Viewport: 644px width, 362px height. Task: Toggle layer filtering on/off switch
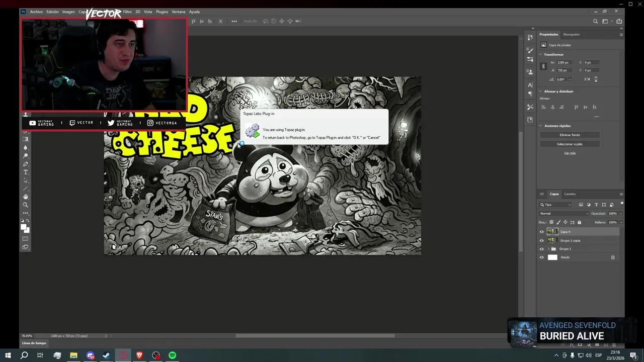(622, 204)
